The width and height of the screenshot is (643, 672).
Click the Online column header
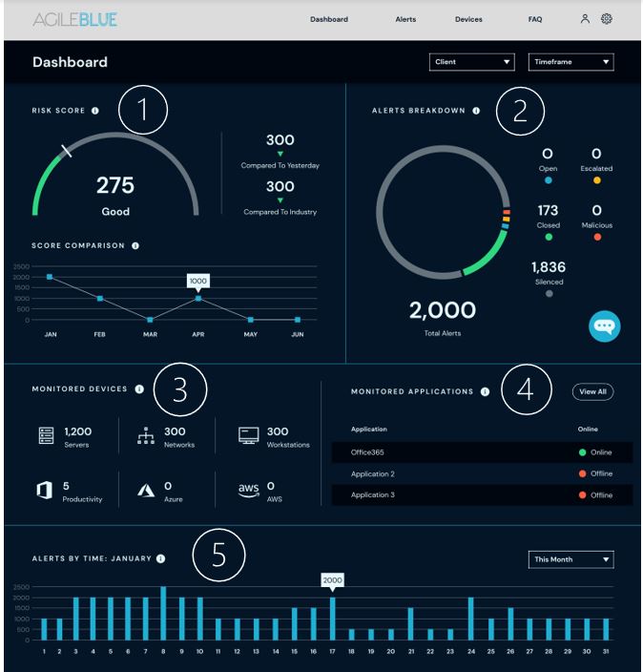(588, 429)
